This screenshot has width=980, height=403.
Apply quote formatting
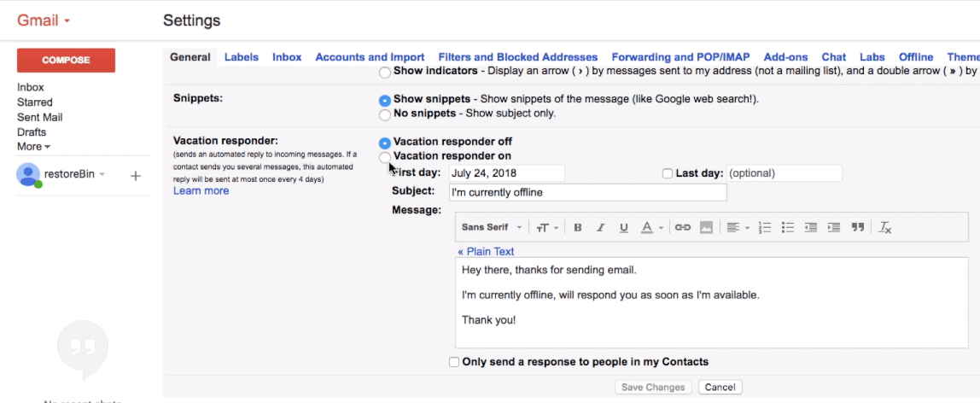pyautogui.click(x=857, y=227)
